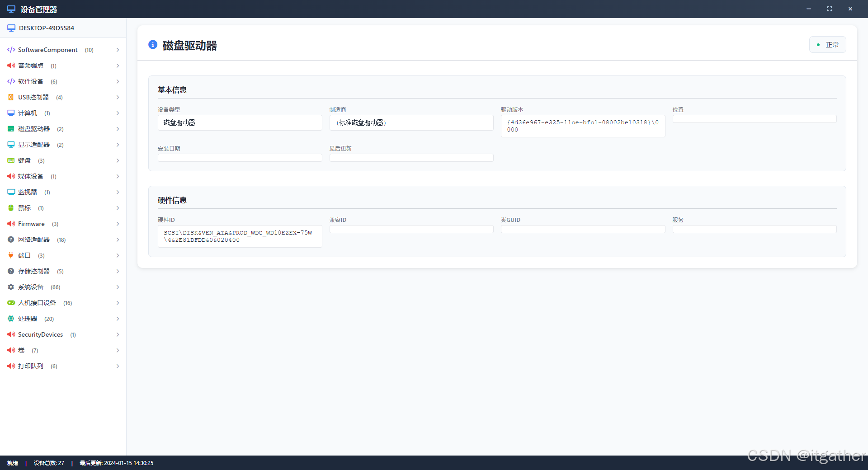Select the 媒体设备 category row
Image resolution: width=868 pixels, height=470 pixels.
point(63,176)
